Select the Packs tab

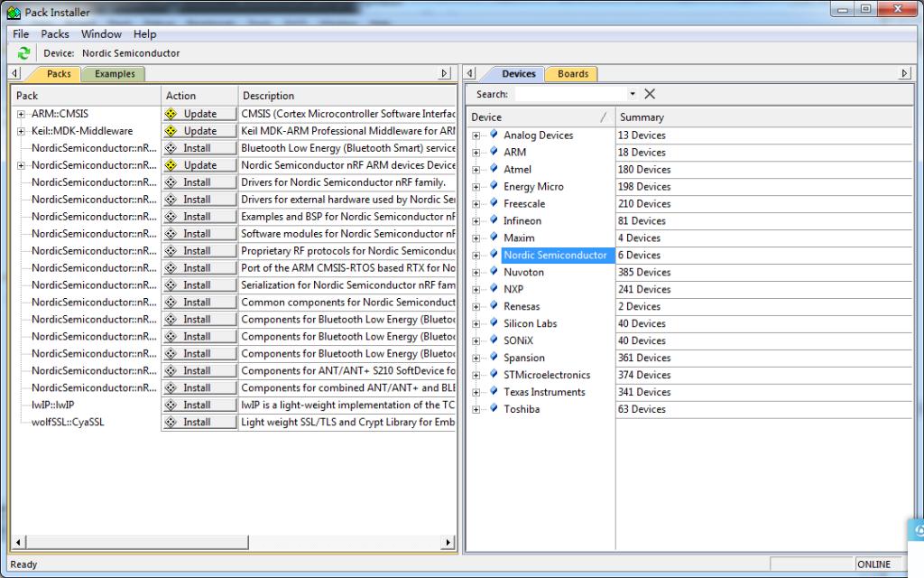pos(59,74)
